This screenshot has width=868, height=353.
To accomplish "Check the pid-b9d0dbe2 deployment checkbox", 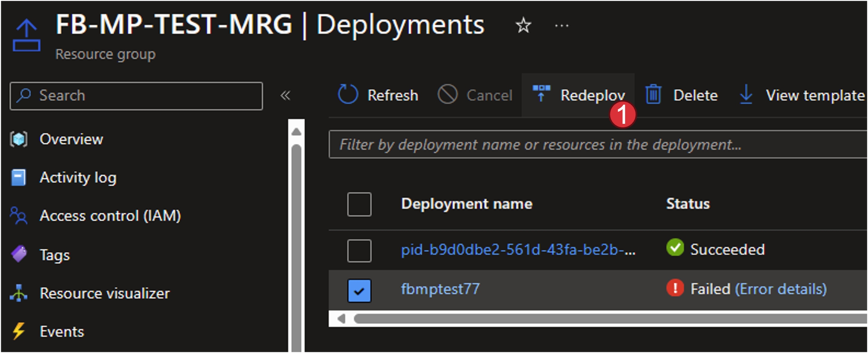I will click(359, 251).
